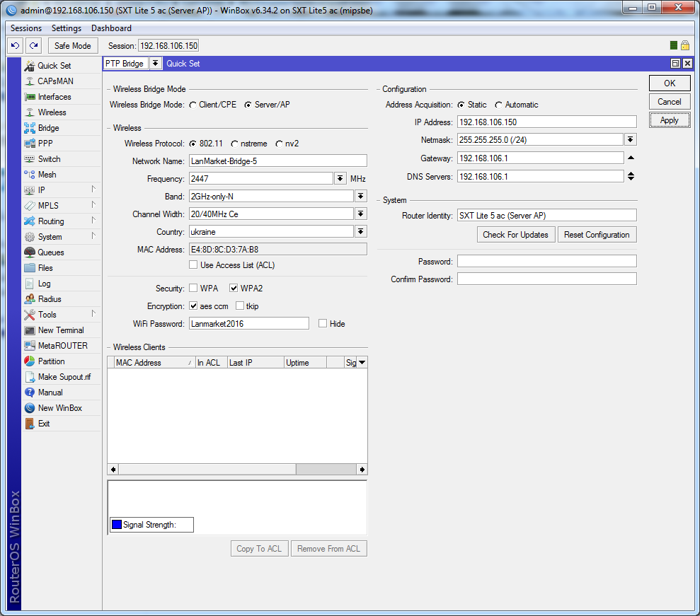Open the PTP Bridge mode dropdown
This screenshot has height=616, width=700.
(x=155, y=64)
